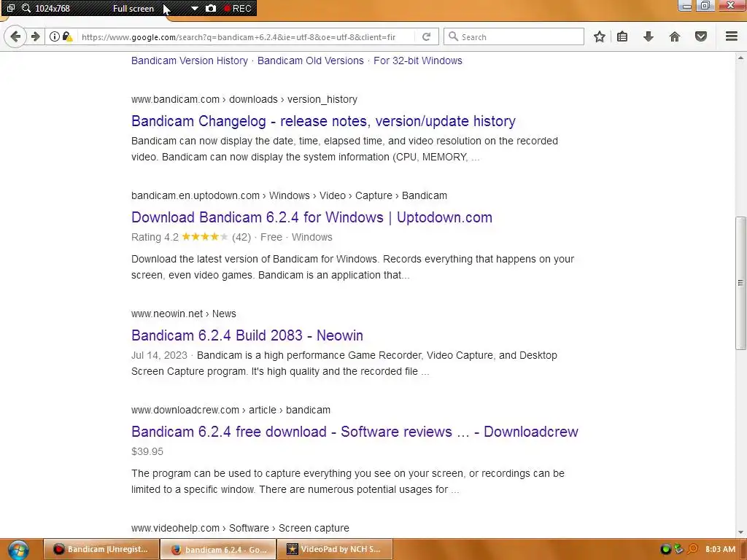Click scrollbar down arrow

point(740,532)
